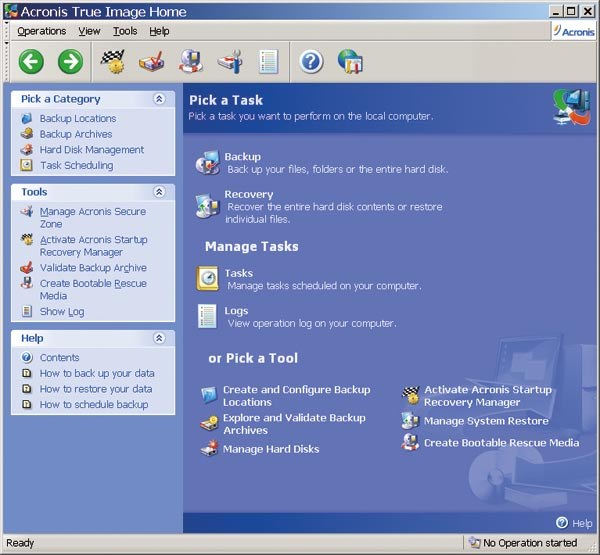
Task: Choose Validate Backup Archive in Tools panel
Action: [x=93, y=268]
